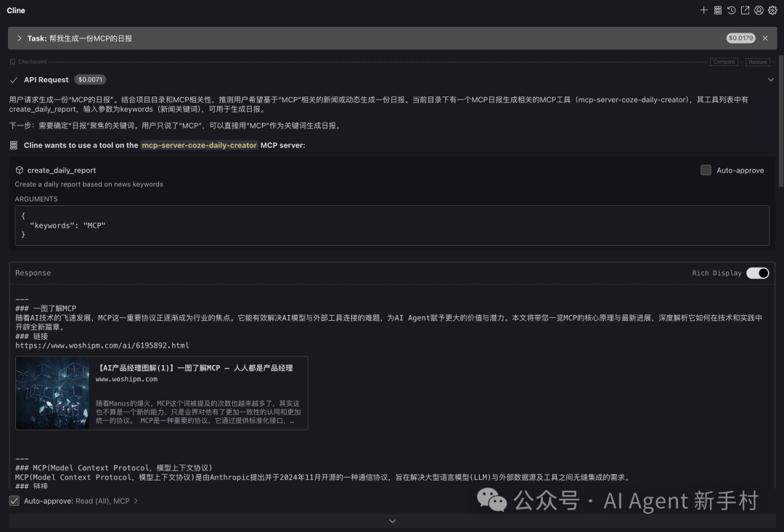Viewport: 784px width, 532px height.
Task: Click the mcp-server-coze-daily-creator server name
Action: 199,145
